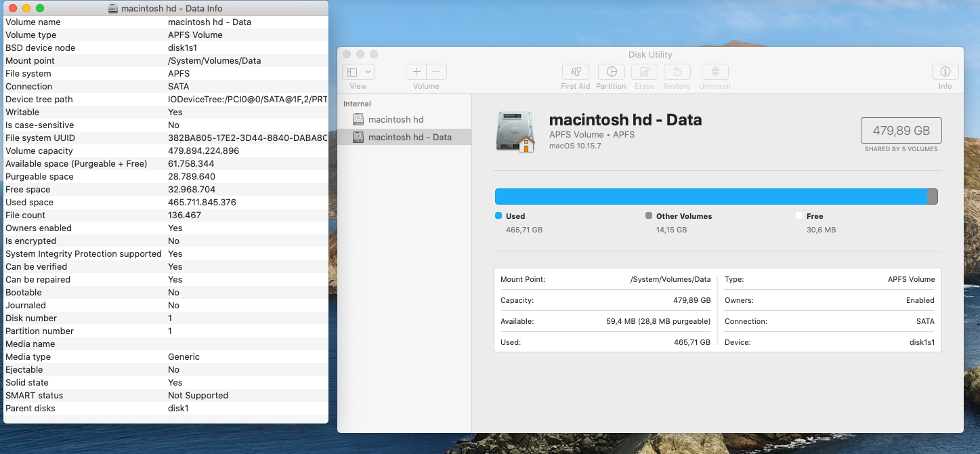
Task: Click the View sidebar icon in Disk Utility
Action: (351, 72)
